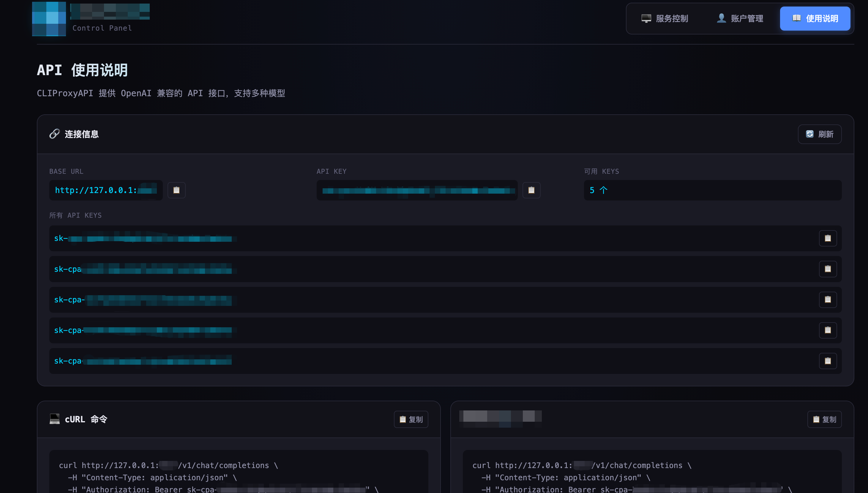Click 复制 in the cURL 命令 card
The image size is (868, 493).
[x=411, y=419]
